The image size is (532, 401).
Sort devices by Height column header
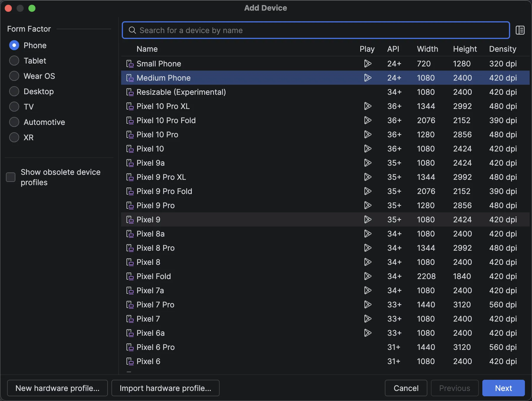pos(465,49)
